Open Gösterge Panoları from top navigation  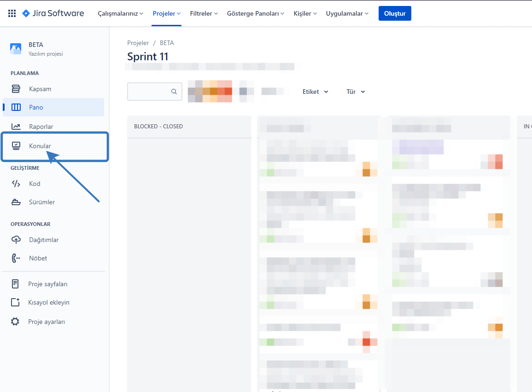[255, 13]
